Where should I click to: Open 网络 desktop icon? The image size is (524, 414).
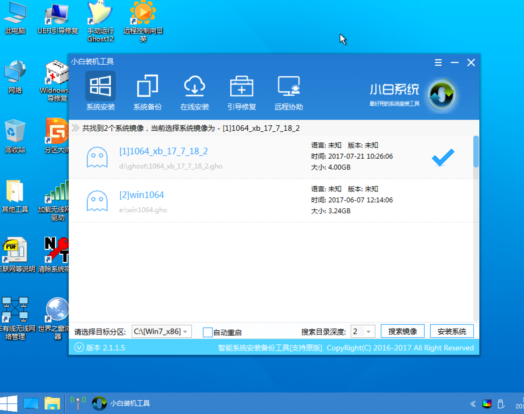tap(15, 77)
